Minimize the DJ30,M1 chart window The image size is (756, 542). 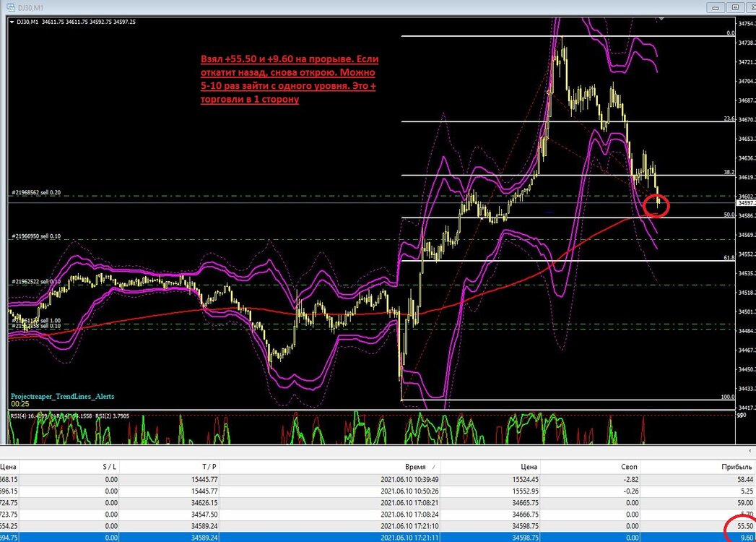click(x=715, y=8)
